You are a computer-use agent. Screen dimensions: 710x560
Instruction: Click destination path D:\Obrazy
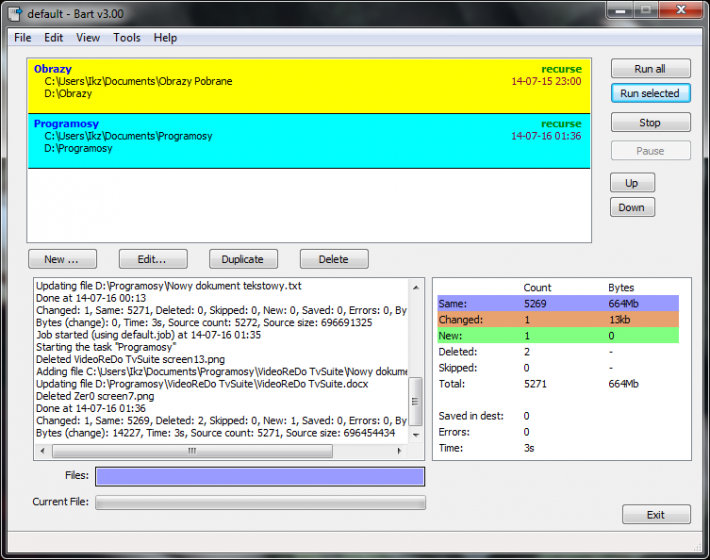click(68, 94)
